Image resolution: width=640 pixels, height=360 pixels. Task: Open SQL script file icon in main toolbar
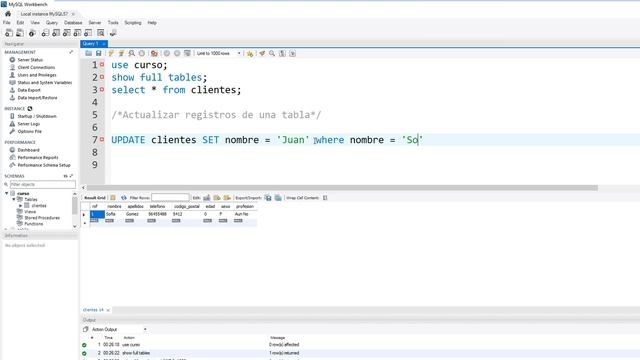(19, 33)
